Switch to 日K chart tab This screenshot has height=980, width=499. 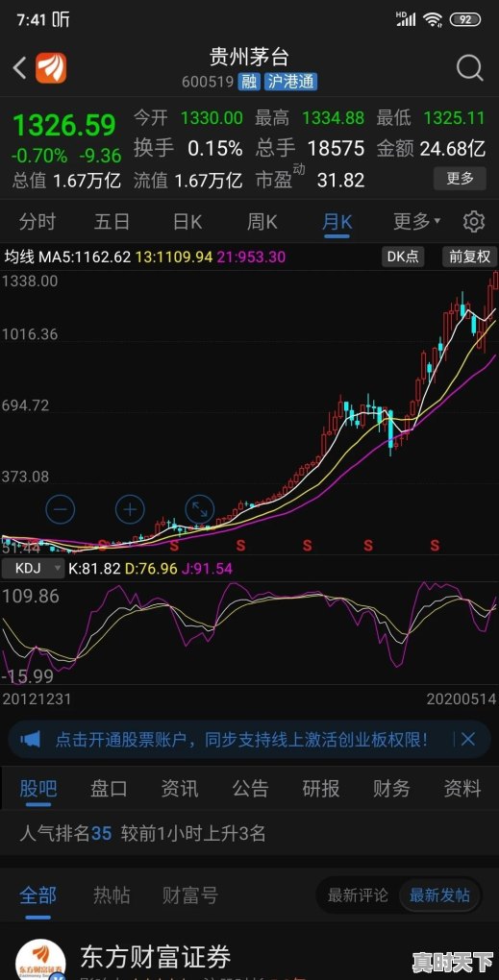187,221
